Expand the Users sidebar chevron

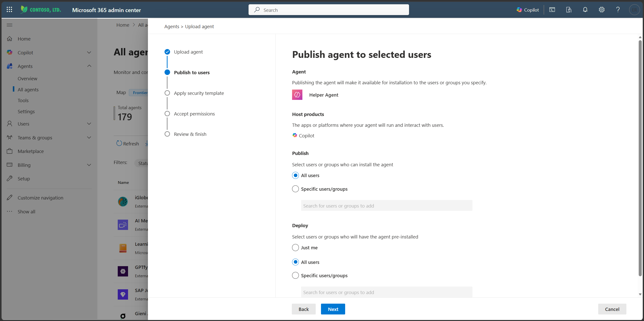click(89, 124)
